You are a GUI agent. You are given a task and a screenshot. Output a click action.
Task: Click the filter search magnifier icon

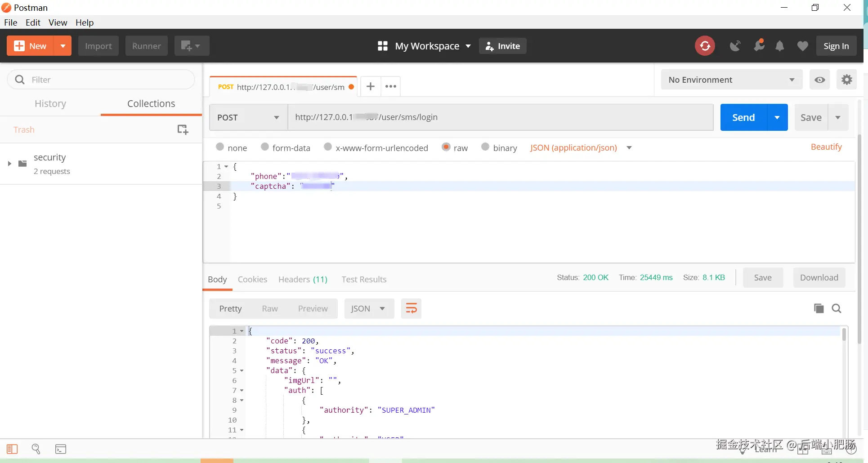tap(20, 80)
